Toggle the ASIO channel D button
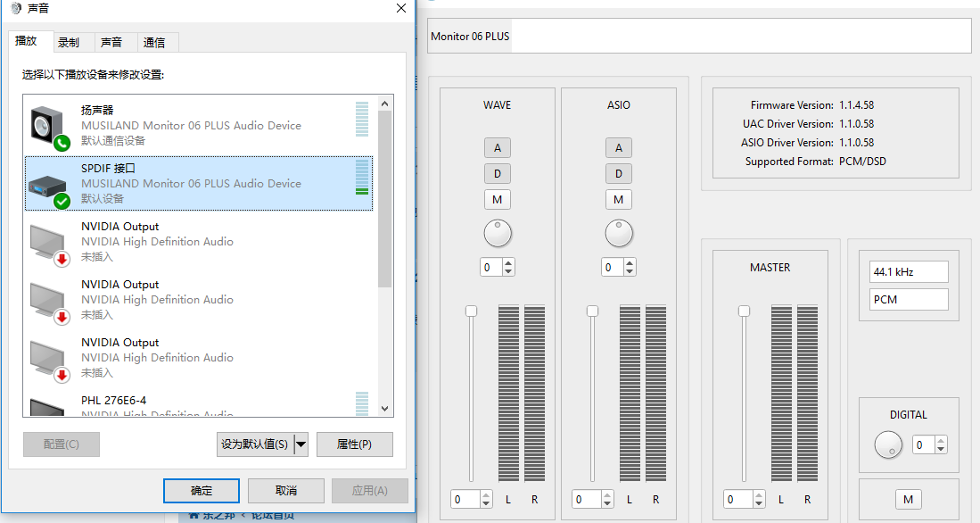 (x=618, y=173)
